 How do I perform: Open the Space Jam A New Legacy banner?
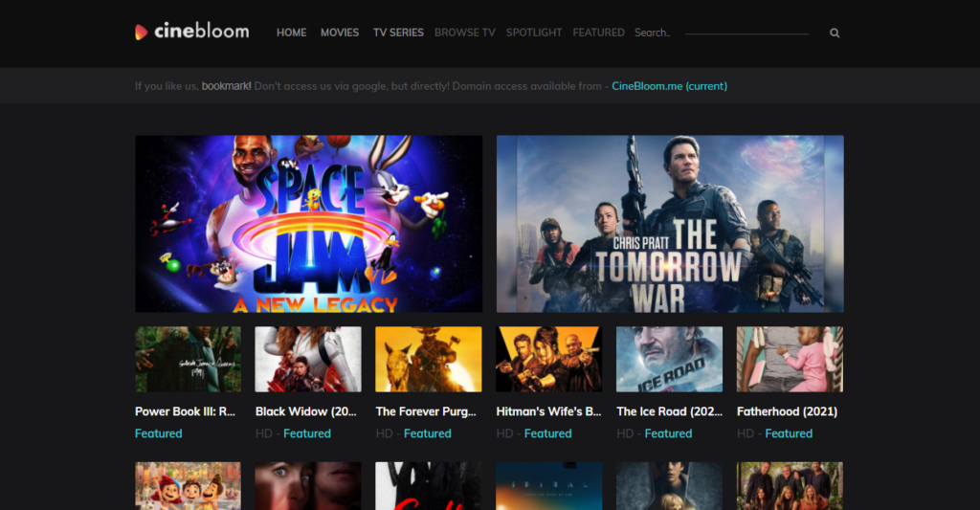coord(309,224)
